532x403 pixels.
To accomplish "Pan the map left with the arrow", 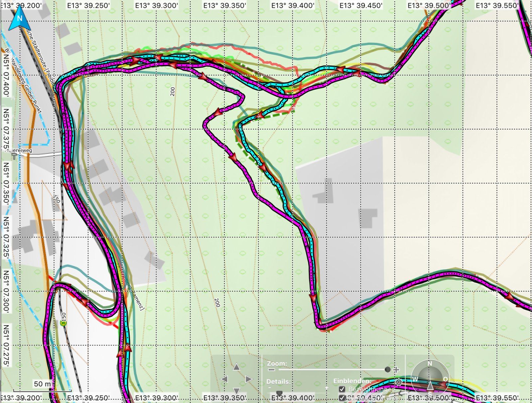I will 224,379.
